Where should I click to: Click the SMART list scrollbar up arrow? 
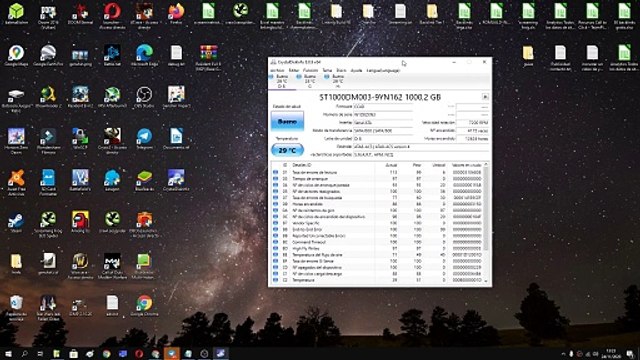[486, 164]
